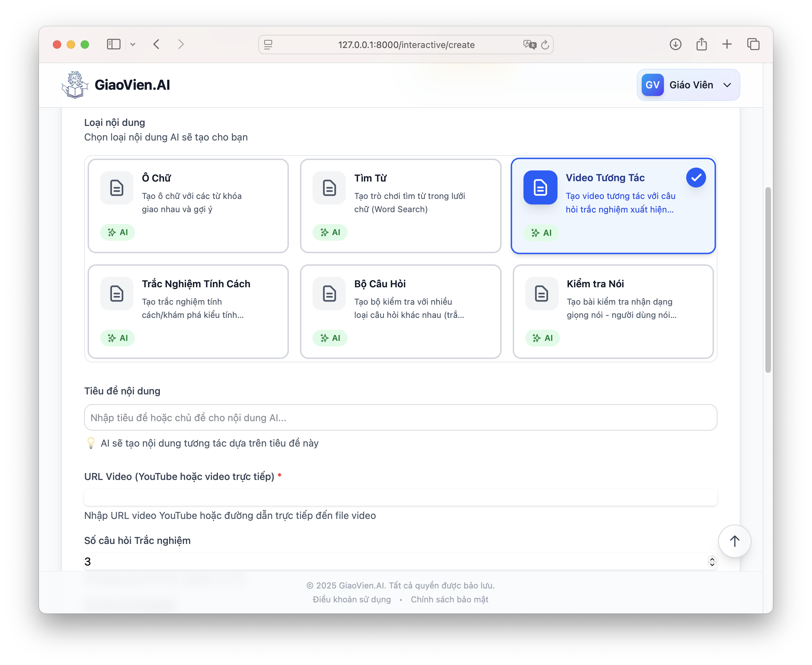Click the document icon on Ô Chữ
The image size is (812, 665).
pos(117,188)
